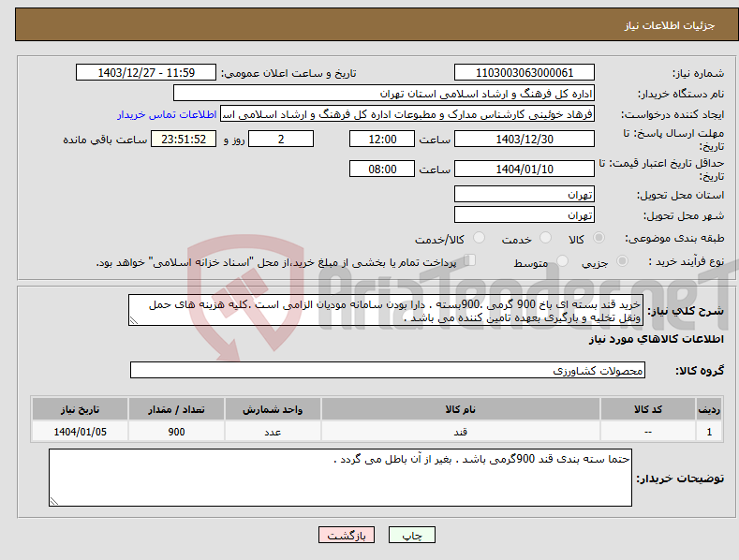Click the row number cell 1

coord(709,432)
